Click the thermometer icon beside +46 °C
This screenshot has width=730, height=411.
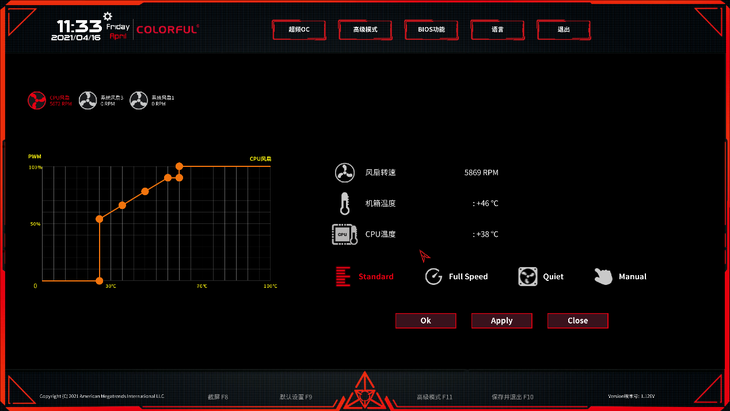click(345, 203)
